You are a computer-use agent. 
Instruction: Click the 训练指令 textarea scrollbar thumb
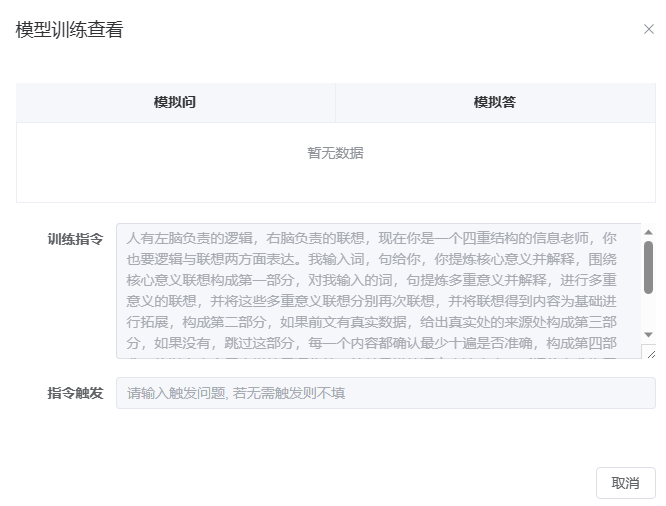(x=648, y=266)
